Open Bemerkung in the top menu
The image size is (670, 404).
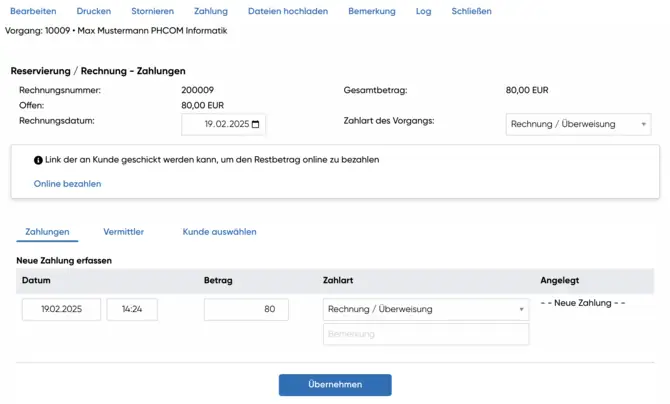click(x=371, y=11)
